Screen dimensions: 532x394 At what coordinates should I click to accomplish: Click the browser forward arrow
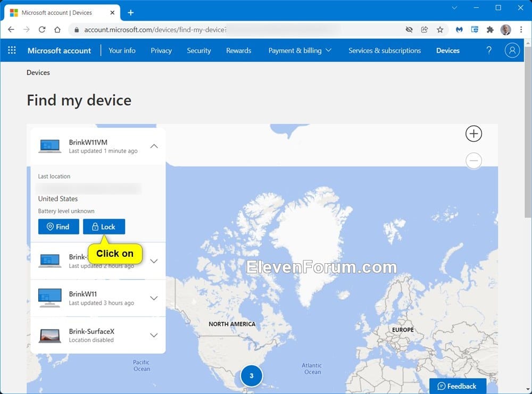pyautogui.click(x=27, y=30)
